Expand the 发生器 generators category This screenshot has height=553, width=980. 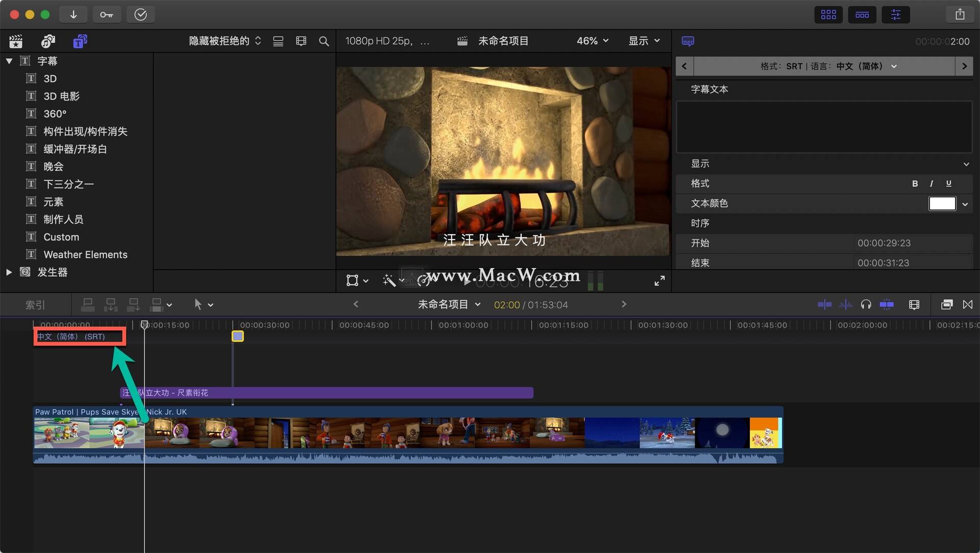pos(9,272)
